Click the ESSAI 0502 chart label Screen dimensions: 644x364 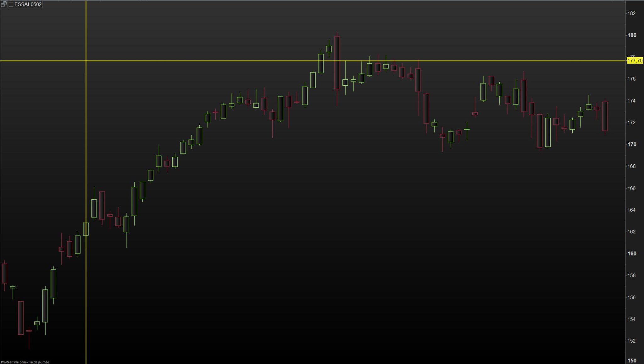pos(28,4)
